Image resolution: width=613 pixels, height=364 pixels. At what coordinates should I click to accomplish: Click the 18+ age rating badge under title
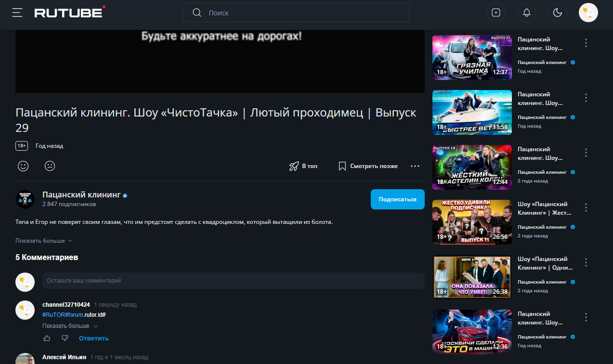point(22,145)
